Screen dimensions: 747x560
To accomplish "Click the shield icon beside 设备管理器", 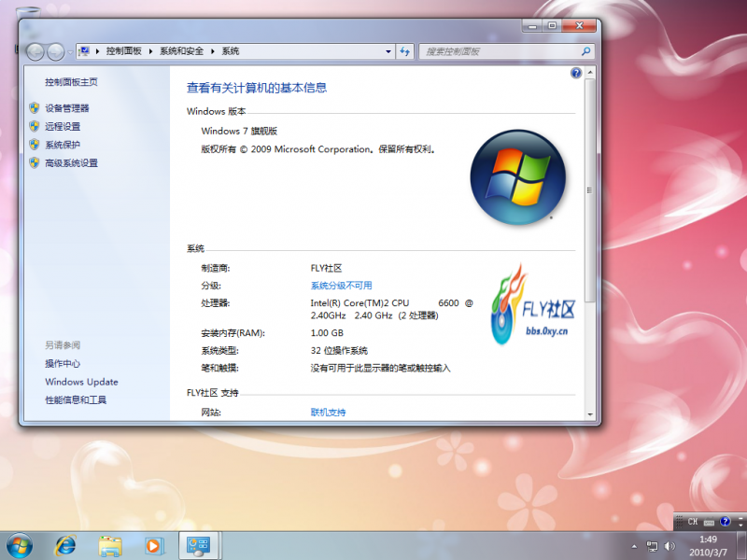I will (x=34, y=107).
